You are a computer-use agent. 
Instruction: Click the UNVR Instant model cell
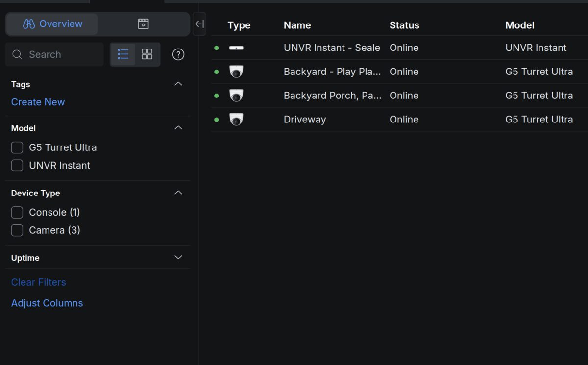click(536, 48)
